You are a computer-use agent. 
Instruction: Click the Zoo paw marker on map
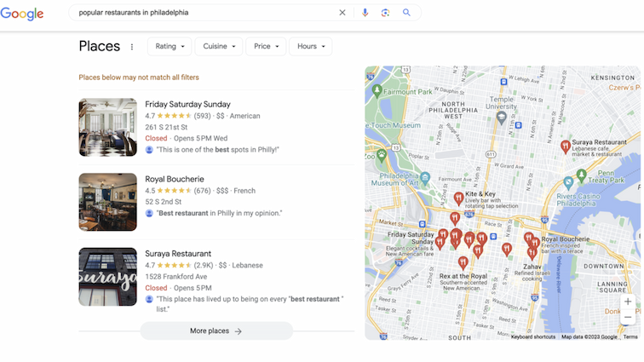click(x=382, y=156)
